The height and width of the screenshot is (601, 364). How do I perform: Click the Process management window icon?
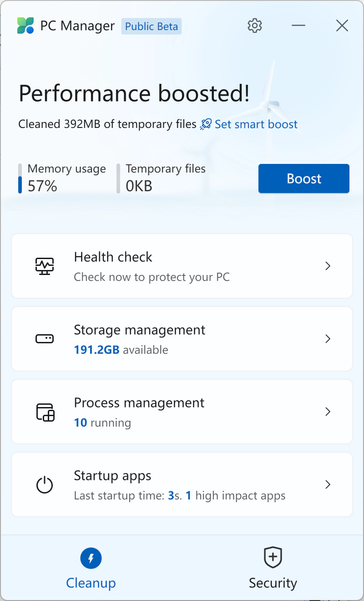[x=45, y=412]
